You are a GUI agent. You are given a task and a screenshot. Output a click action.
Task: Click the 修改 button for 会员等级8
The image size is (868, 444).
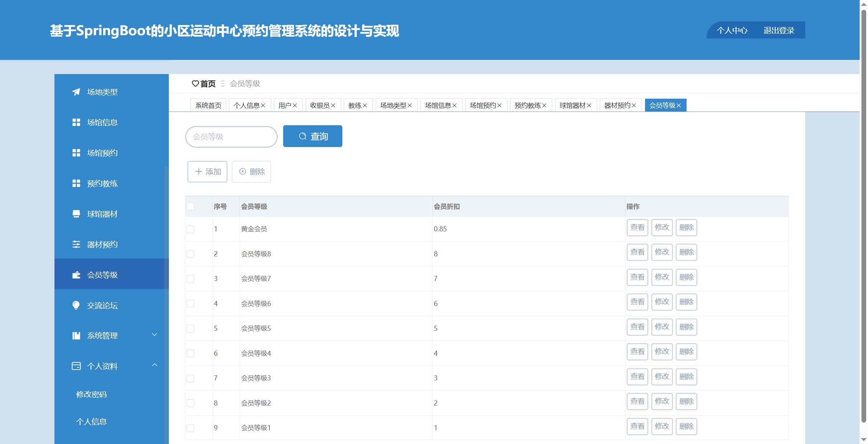[x=662, y=252]
